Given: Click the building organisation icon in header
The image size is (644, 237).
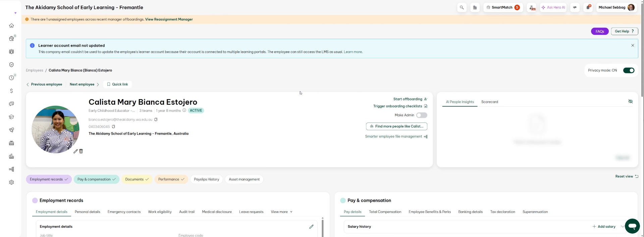Looking at the screenshot, I should 475,7.
